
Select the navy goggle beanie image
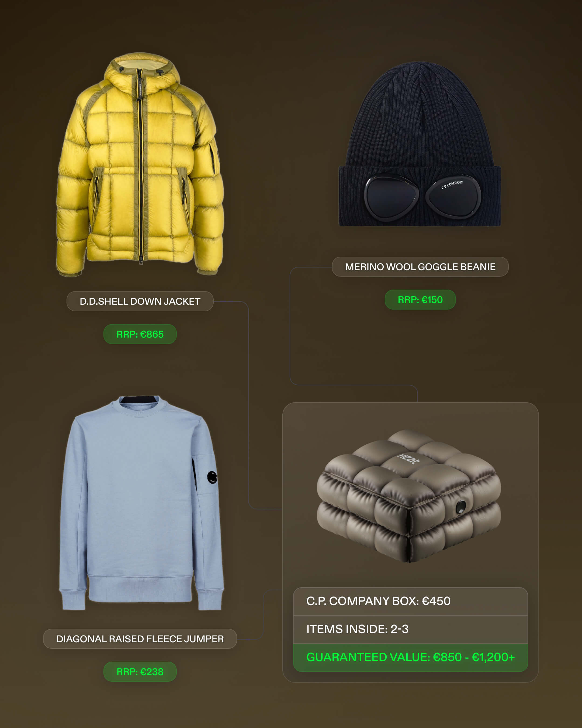pos(420,144)
